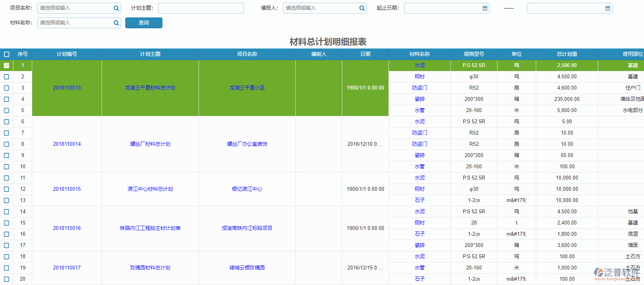Click search icon in 材料名称 field
The image size is (644, 285).
[x=116, y=23]
